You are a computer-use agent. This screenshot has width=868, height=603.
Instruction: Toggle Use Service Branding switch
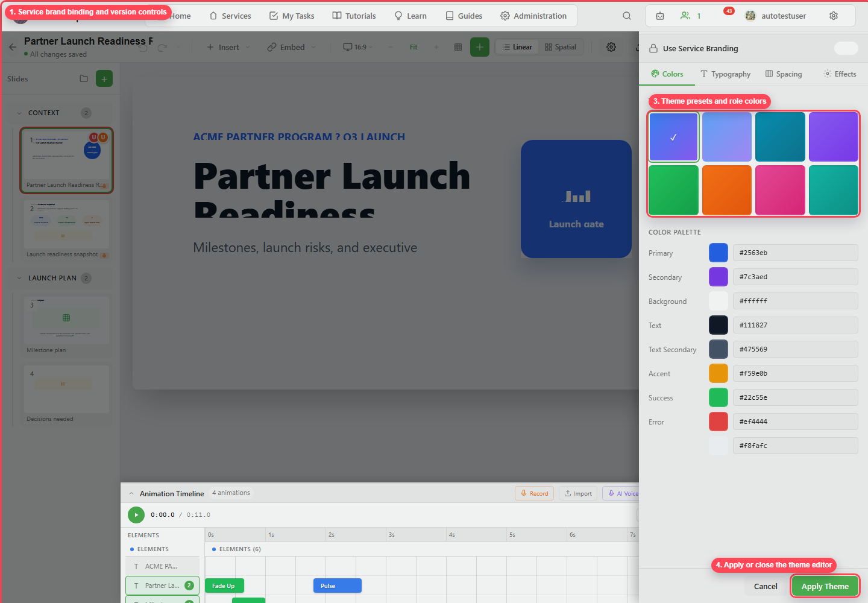click(846, 48)
